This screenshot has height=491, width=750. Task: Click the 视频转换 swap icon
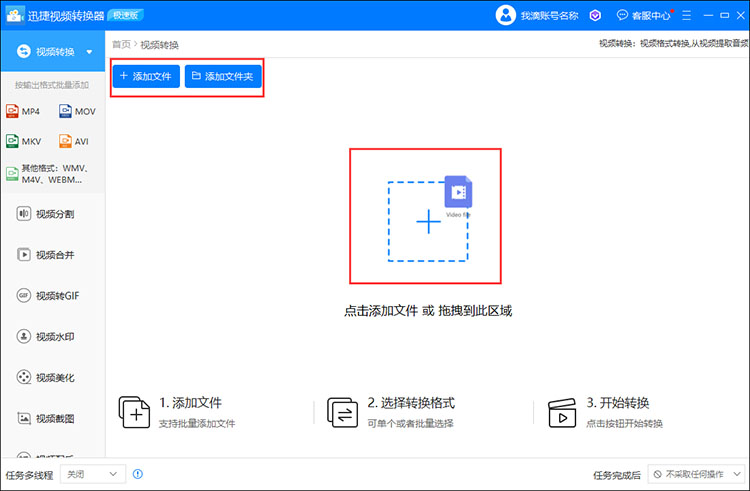coord(23,51)
